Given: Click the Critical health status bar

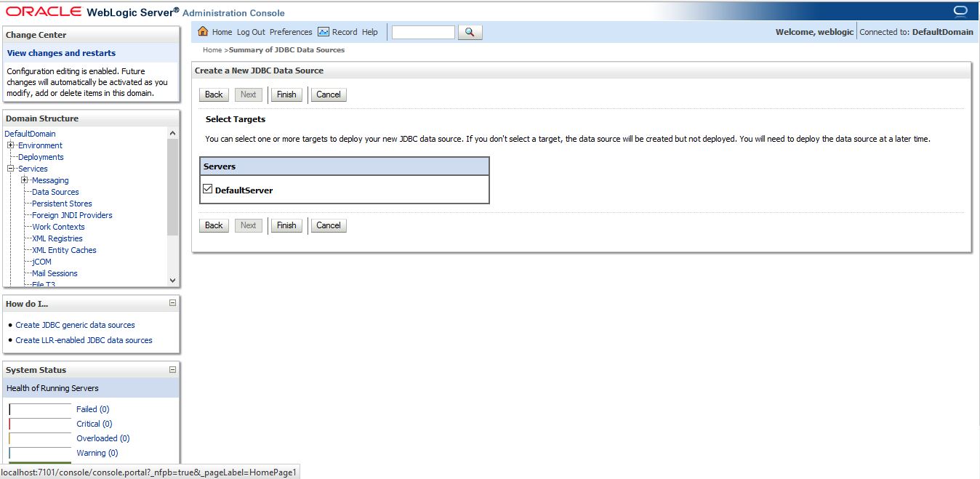Looking at the screenshot, I should pyautogui.click(x=40, y=424).
